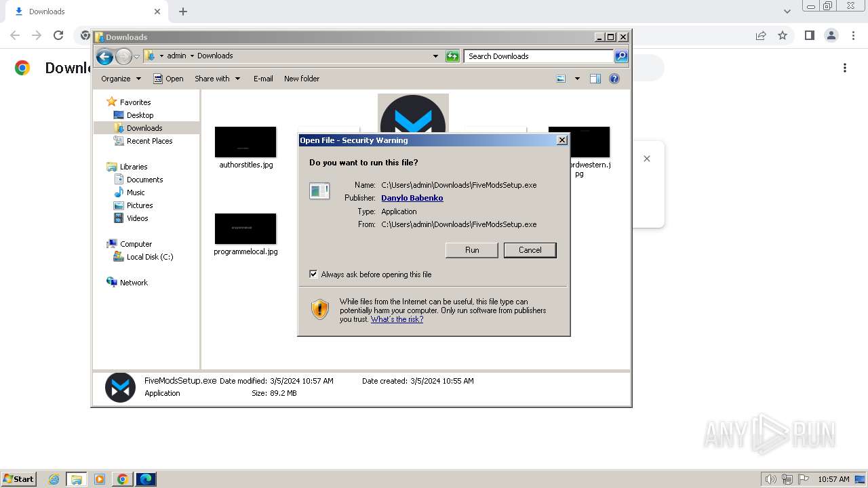Open the Videos library
The width and height of the screenshot is (868, 488).
click(137, 218)
